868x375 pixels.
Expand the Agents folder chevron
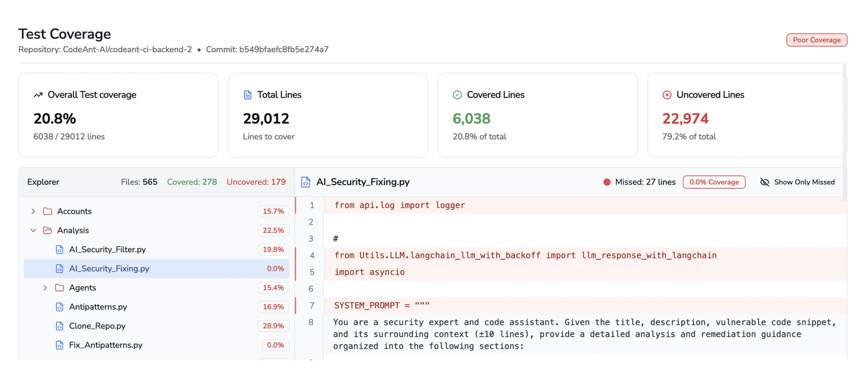45,288
